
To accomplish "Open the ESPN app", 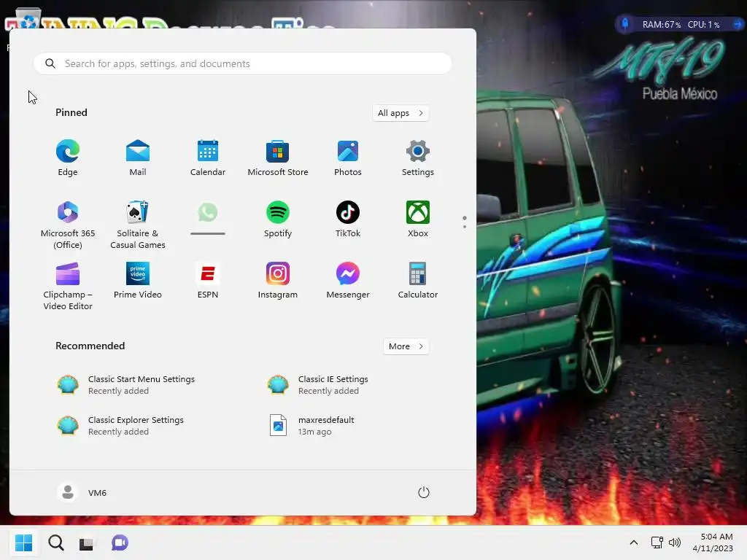I will [208, 281].
